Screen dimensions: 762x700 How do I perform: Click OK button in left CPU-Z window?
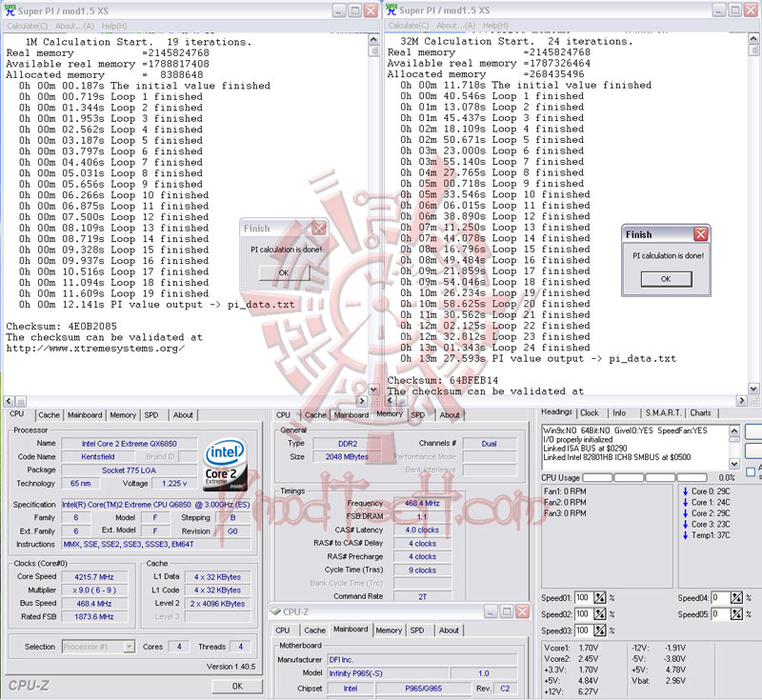pos(237,687)
